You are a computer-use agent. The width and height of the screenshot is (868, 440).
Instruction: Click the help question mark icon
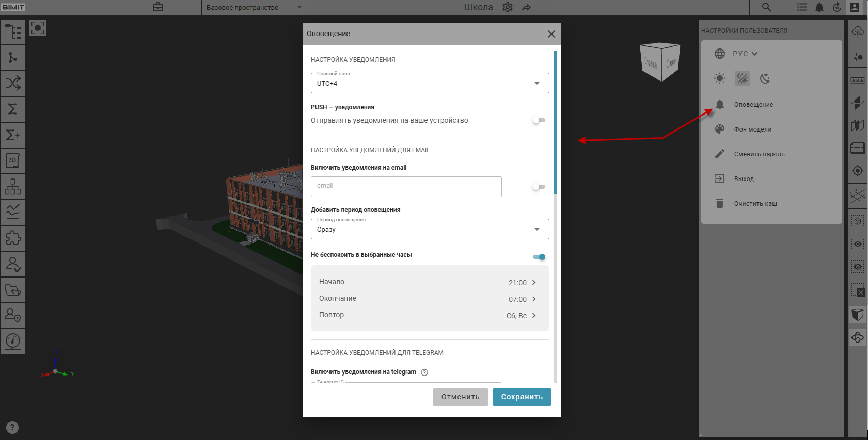click(x=12, y=428)
